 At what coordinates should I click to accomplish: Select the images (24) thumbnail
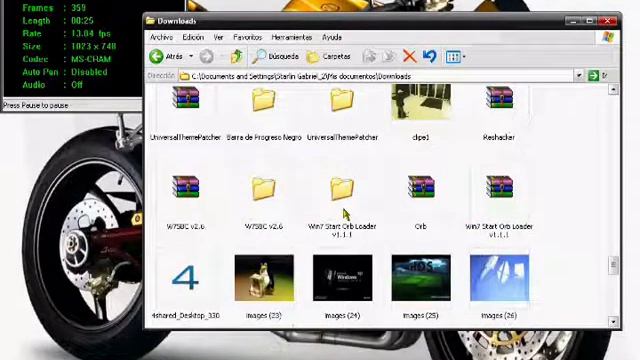(342, 278)
